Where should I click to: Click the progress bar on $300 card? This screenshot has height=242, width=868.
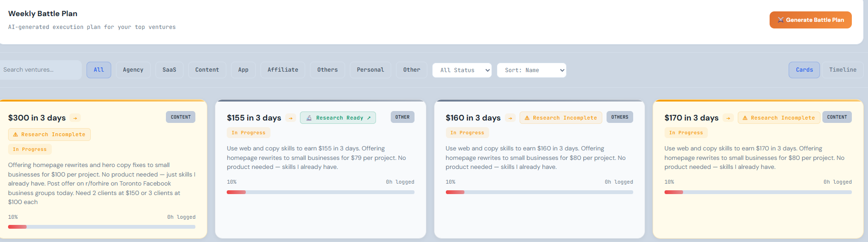click(102, 227)
